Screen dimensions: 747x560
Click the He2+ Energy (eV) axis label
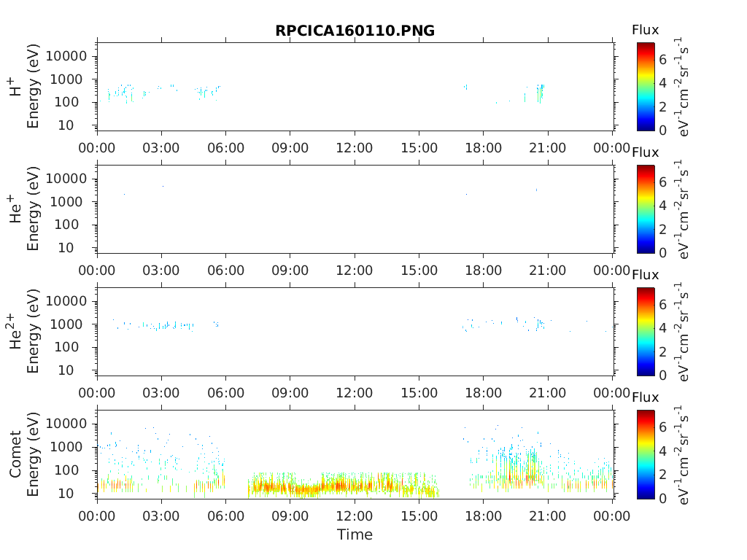(32, 331)
